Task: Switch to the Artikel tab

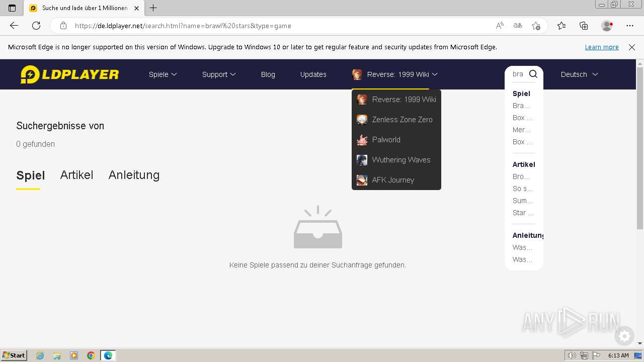Action: click(x=77, y=175)
